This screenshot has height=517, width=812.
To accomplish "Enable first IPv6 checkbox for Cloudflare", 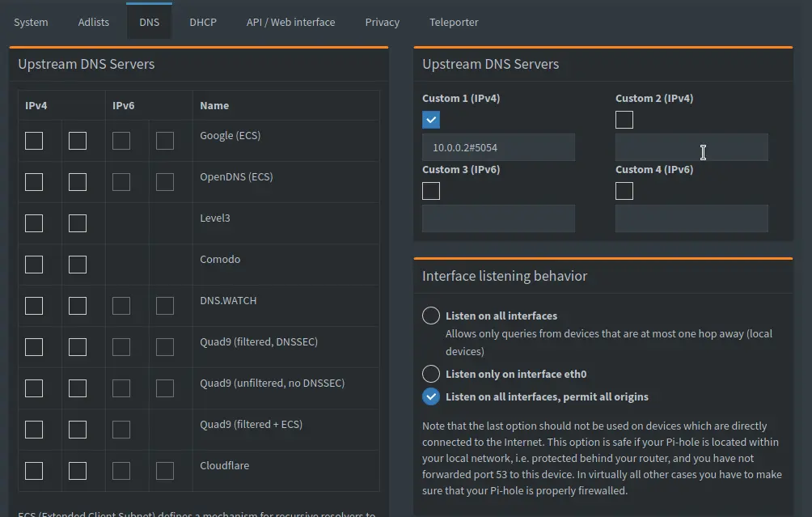I will (x=121, y=471).
